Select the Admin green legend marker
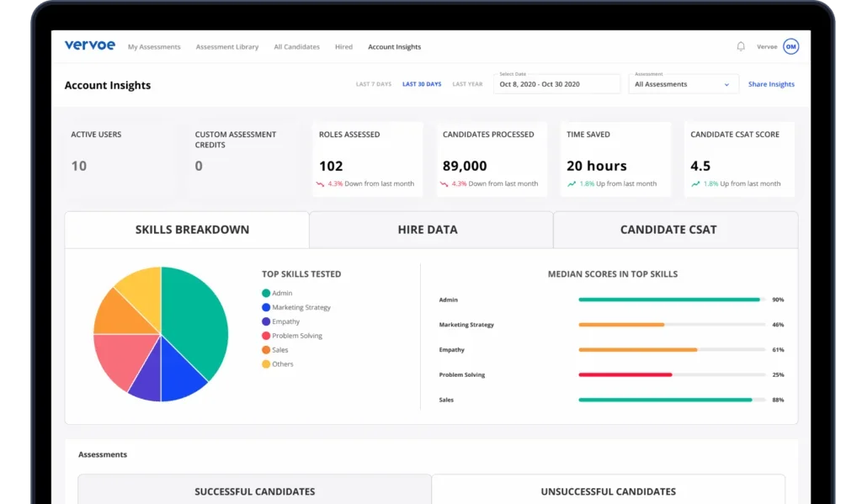Image resolution: width=862 pixels, height=504 pixels. tap(265, 293)
